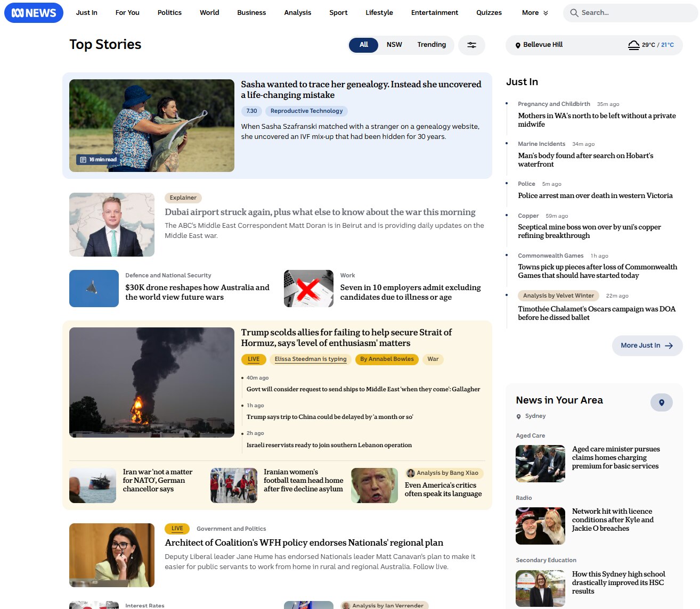
Task: Open Seven in 10 employers article
Action: click(x=410, y=292)
